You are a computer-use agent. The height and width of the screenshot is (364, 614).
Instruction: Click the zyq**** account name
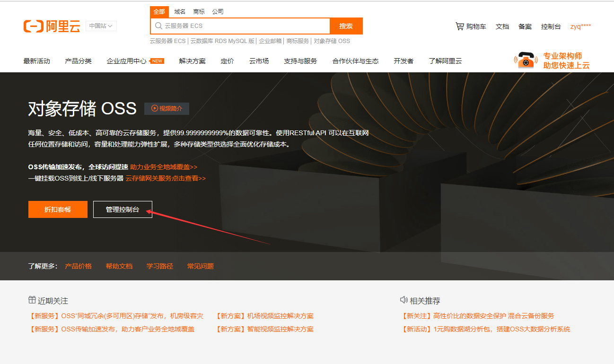click(x=580, y=26)
